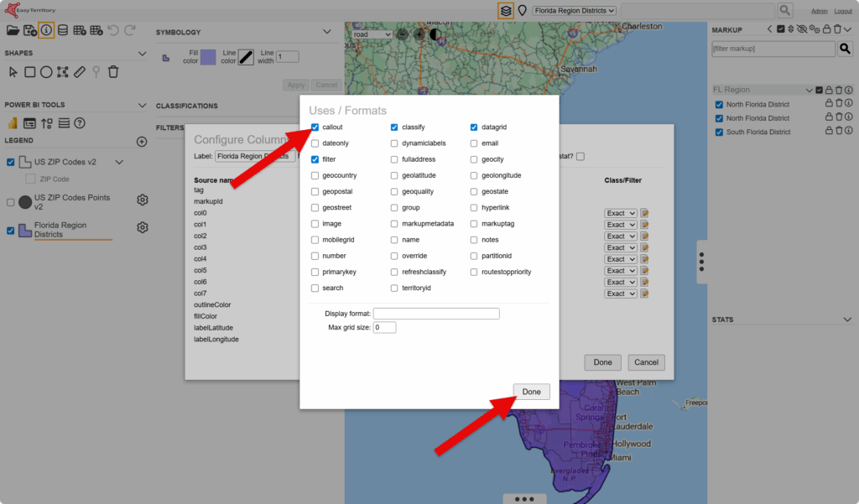The height and width of the screenshot is (504, 859).
Task: Click the Display format text field
Action: [x=436, y=314]
